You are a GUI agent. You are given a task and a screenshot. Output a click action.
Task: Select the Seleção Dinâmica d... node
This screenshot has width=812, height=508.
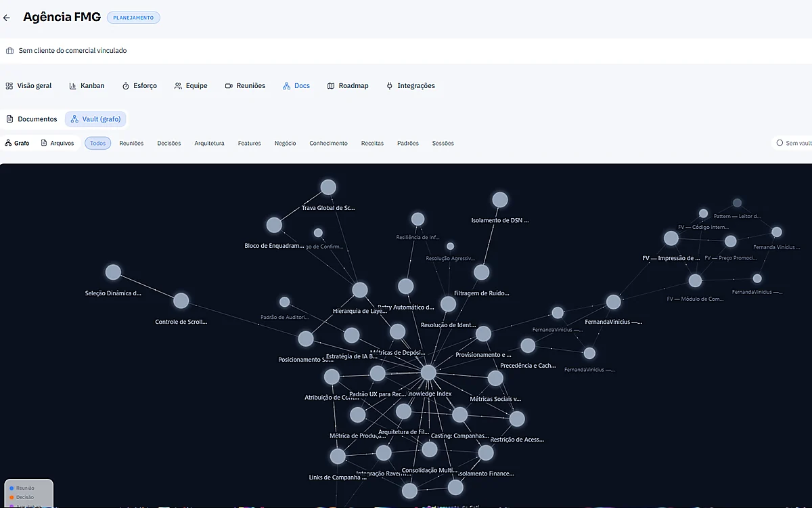click(113, 272)
